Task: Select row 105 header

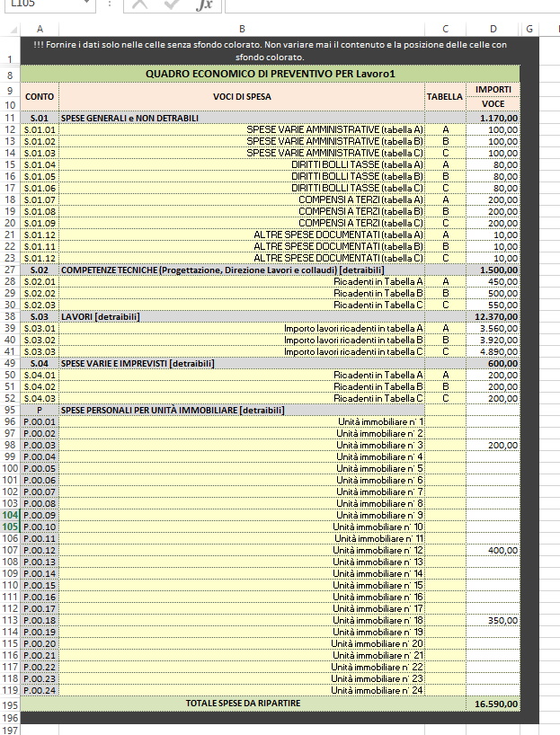Action: (x=10, y=527)
